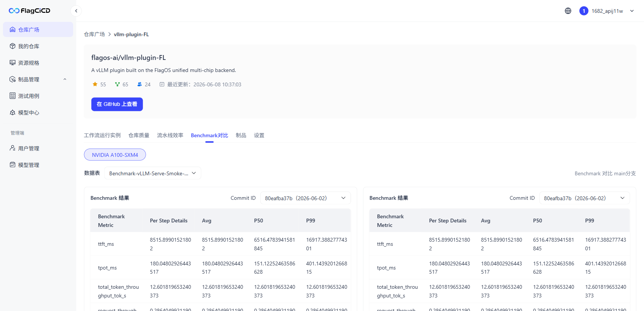Click the 在 GitHub 上查看 button
The width and height of the screenshot is (644, 311).
[x=117, y=104]
